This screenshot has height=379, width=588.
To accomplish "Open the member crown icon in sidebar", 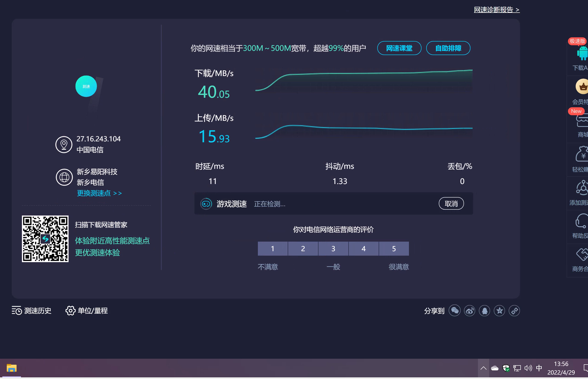I will pyautogui.click(x=582, y=87).
